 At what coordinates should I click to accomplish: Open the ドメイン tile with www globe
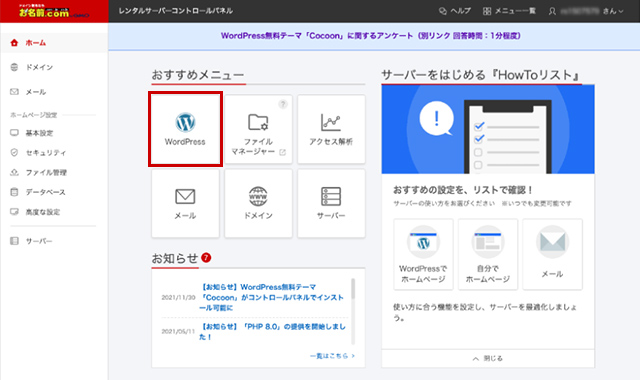258,203
